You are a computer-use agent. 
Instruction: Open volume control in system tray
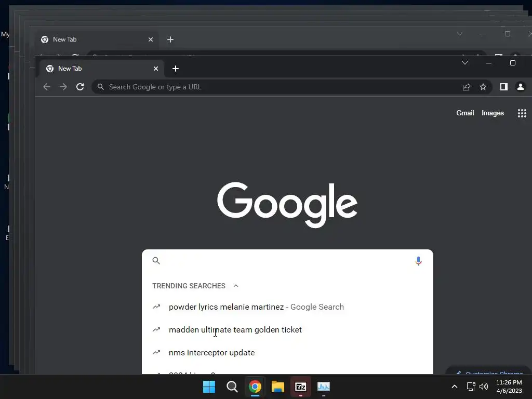(484, 387)
